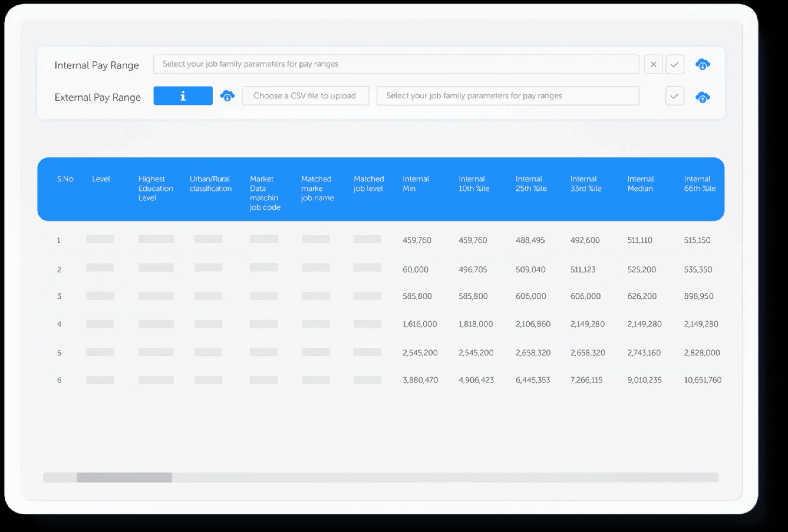Select Highest Education Level column header

[x=155, y=188]
